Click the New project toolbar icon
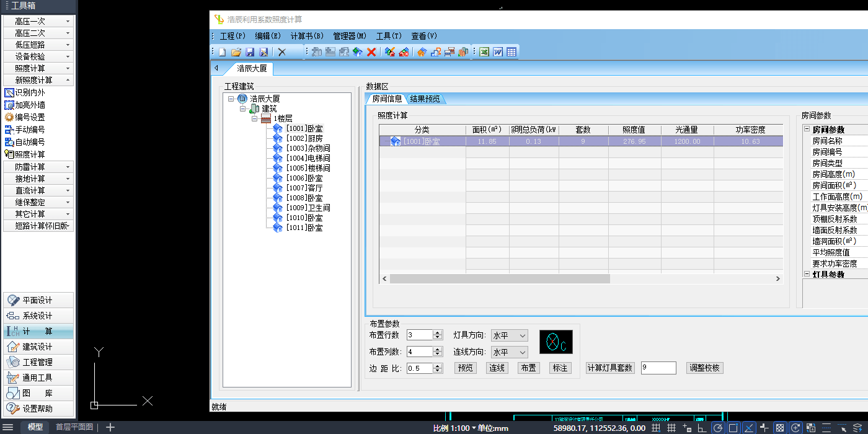The image size is (868, 434). [x=222, y=53]
